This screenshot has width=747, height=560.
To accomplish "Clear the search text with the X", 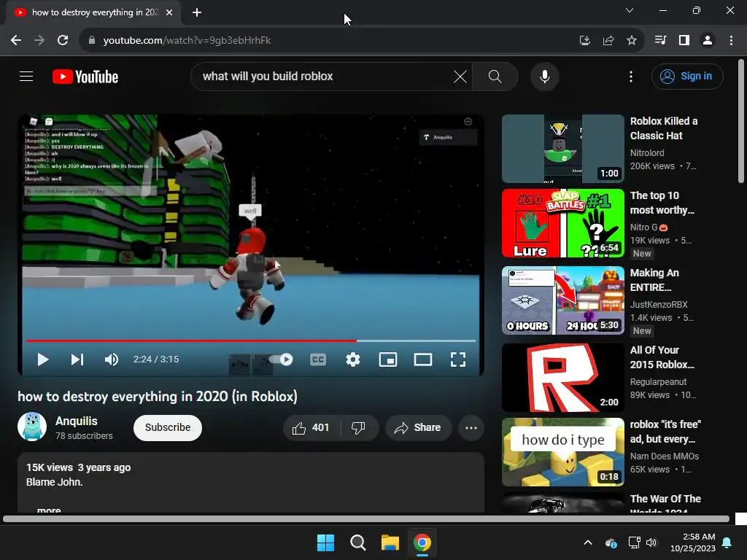I will coord(460,76).
